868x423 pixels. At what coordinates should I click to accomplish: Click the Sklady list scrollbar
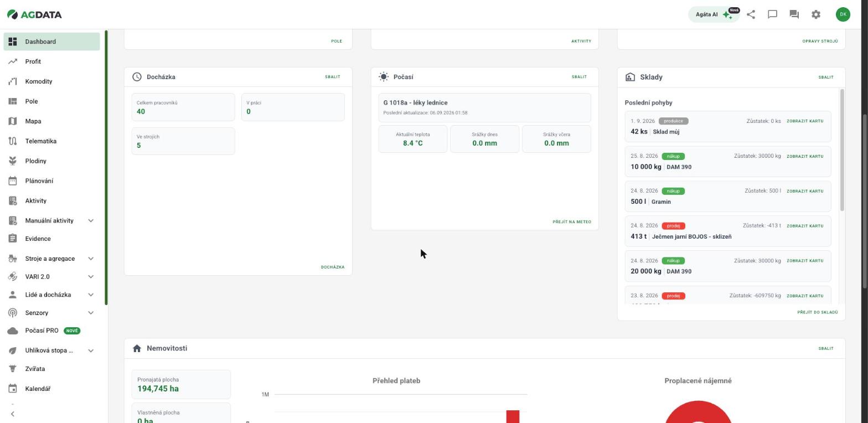[842, 149]
